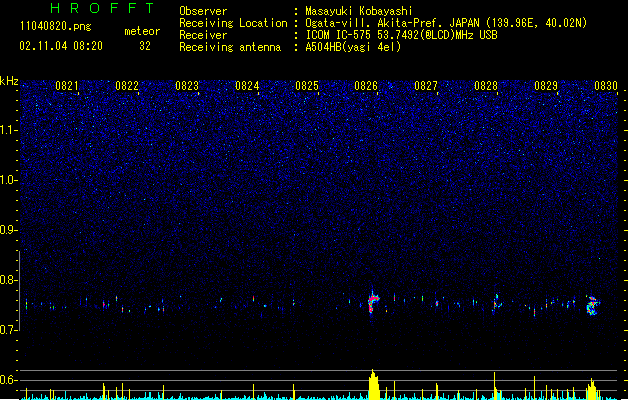Click the 0822 time marker
The height and width of the screenshot is (400, 629).
coord(127,86)
